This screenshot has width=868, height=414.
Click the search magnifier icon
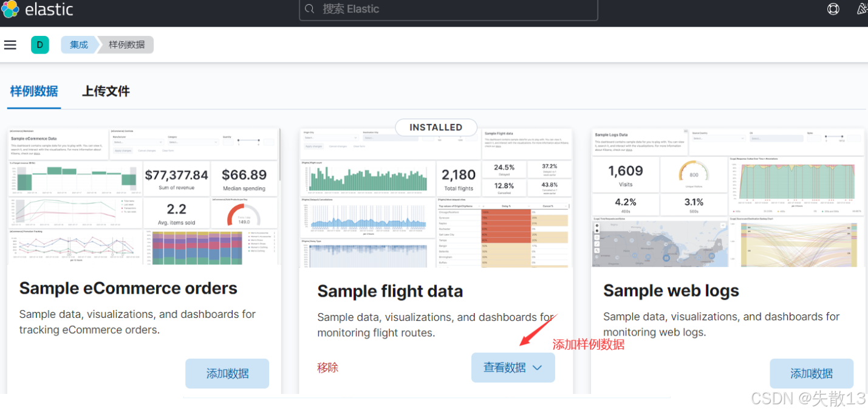tap(310, 9)
